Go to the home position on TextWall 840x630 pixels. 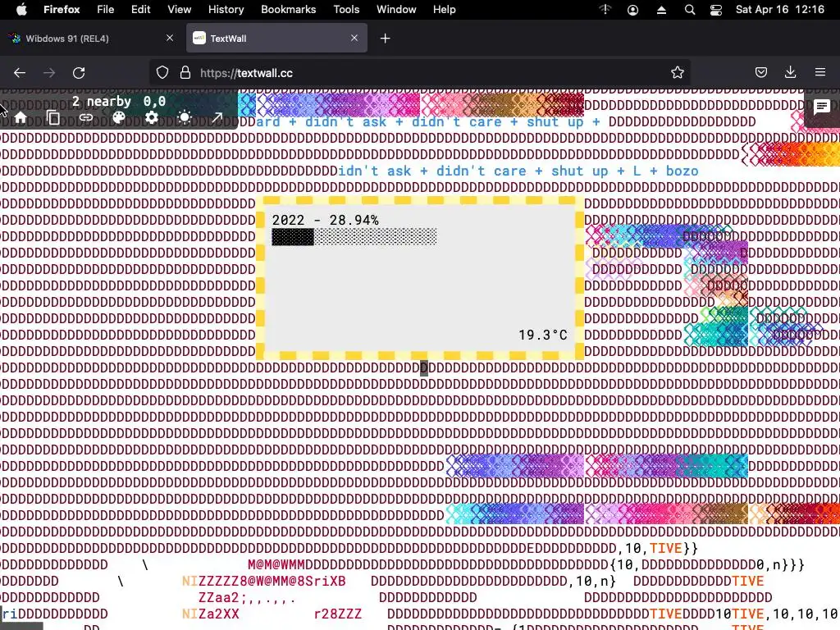tap(21, 117)
